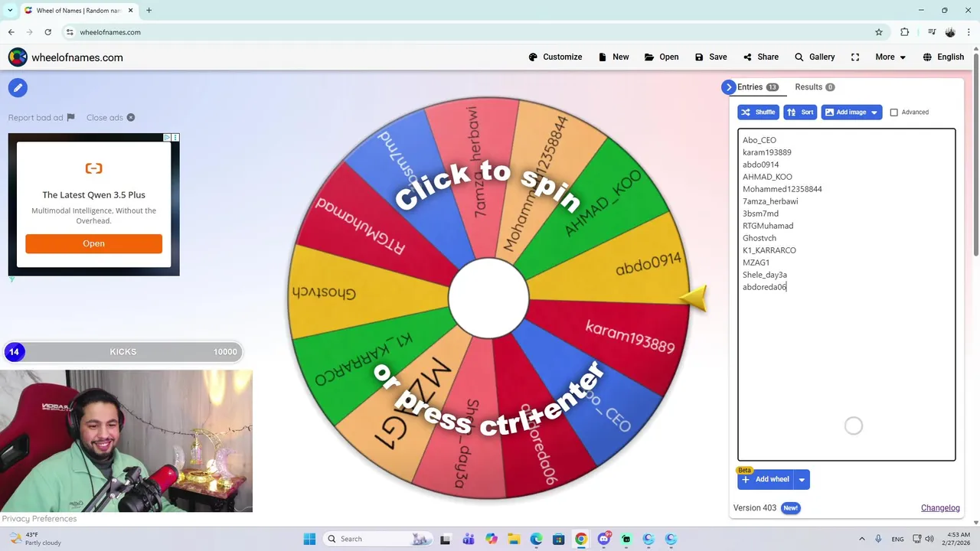
Task: Open File Explorer from the taskbar
Action: (x=514, y=539)
